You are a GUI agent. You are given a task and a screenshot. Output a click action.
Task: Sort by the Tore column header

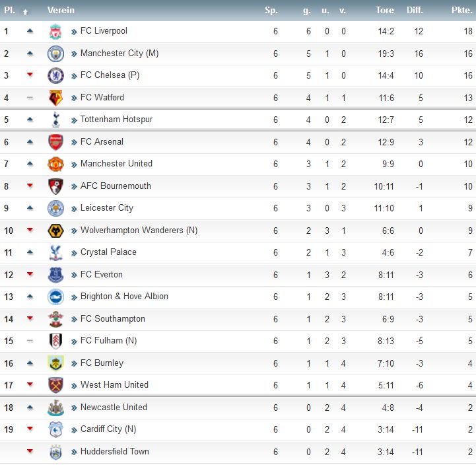click(x=385, y=10)
